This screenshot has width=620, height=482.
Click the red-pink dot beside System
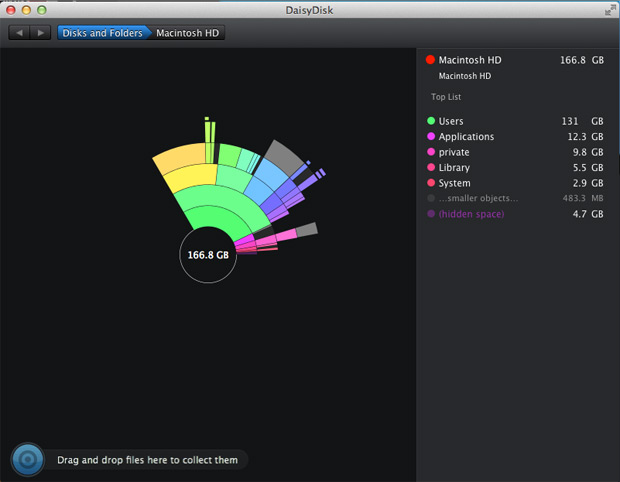431,182
